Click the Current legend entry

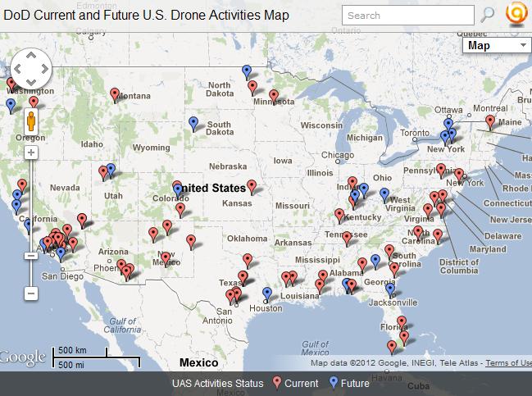[296, 383]
